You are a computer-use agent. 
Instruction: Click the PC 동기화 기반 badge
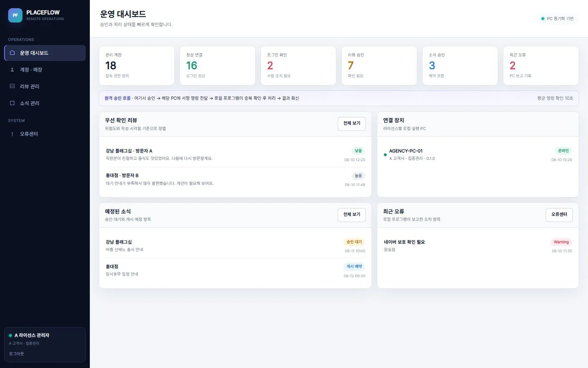point(557,18)
